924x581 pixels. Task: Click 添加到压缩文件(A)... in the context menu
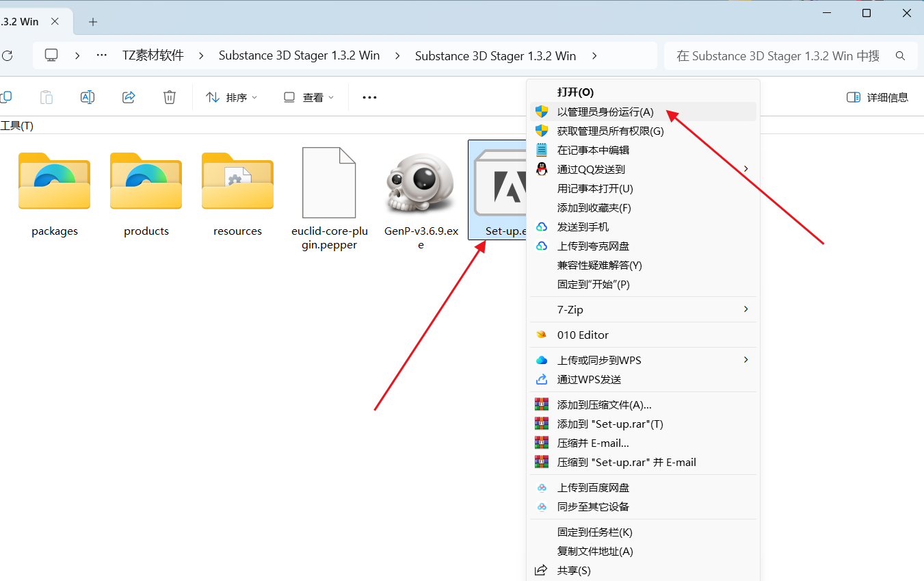pos(643,404)
